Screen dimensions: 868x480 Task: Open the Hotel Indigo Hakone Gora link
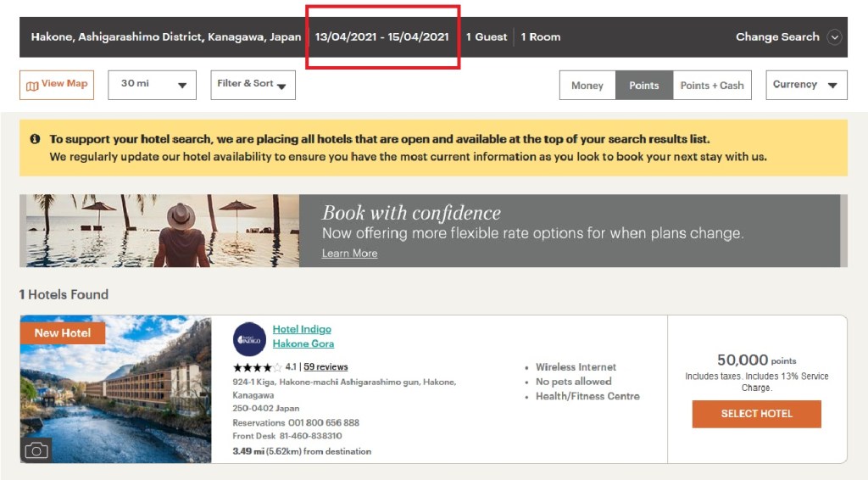click(x=303, y=336)
